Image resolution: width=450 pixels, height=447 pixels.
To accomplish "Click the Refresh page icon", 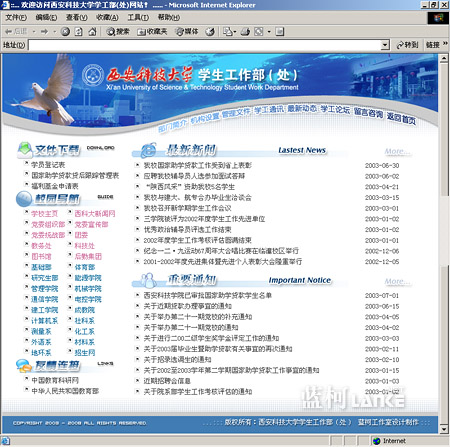I will [79, 32].
